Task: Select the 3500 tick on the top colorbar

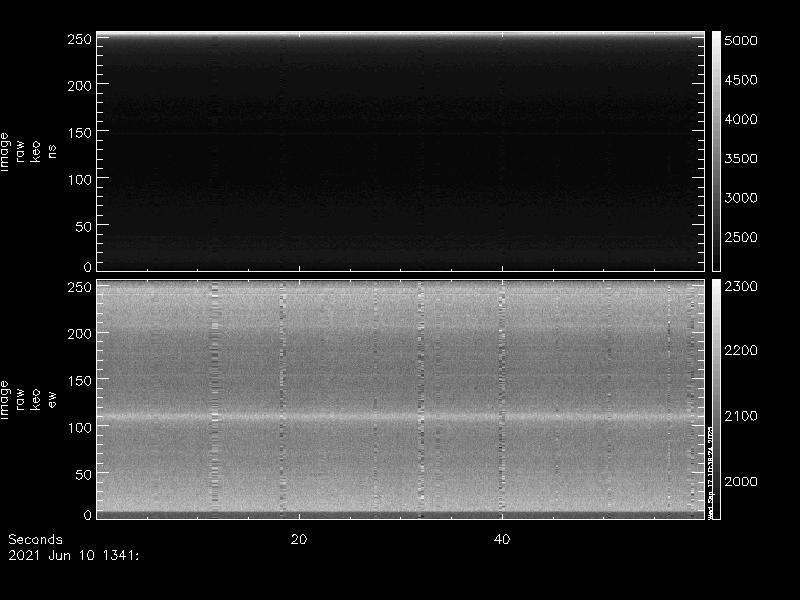Action: pyautogui.click(x=741, y=158)
